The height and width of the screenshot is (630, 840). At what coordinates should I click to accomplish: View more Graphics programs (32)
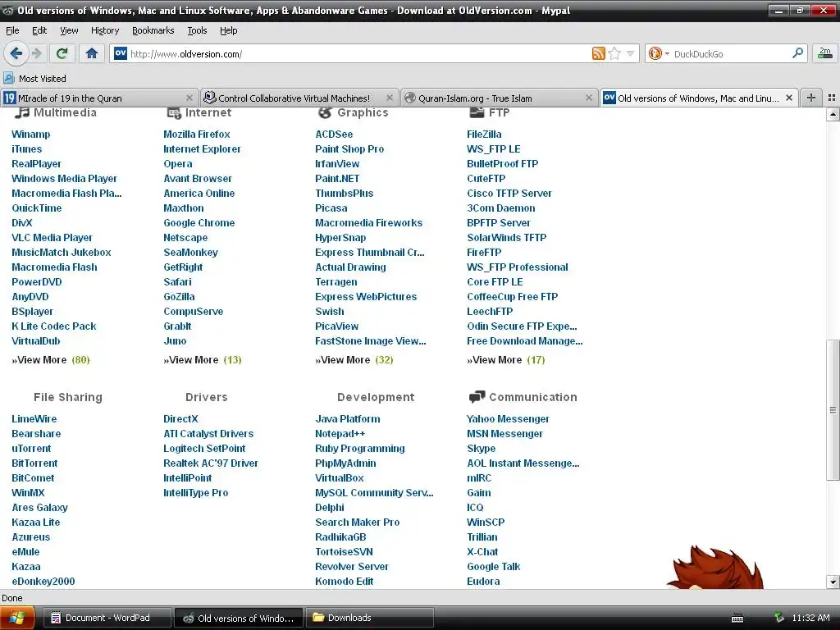pyautogui.click(x=354, y=360)
